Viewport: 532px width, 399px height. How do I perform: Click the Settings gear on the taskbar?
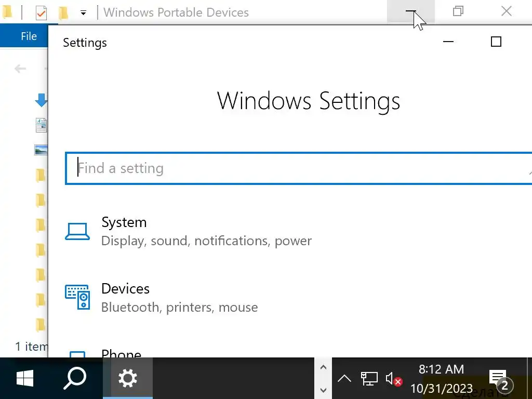point(127,378)
